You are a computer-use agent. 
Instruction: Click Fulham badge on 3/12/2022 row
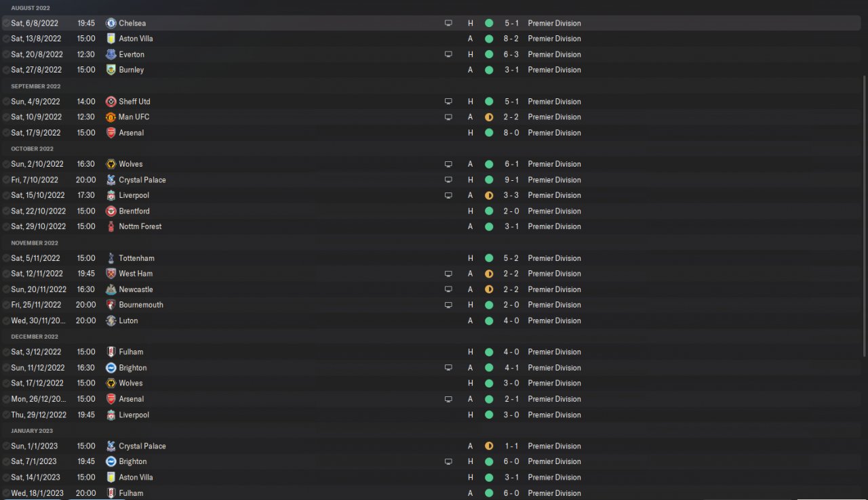point(111,352)
